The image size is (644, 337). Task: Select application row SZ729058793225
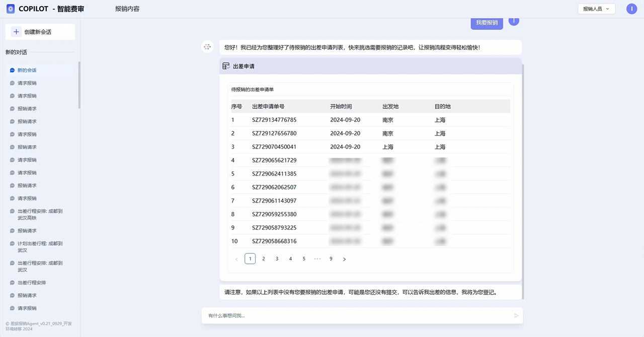coord(370,228)
